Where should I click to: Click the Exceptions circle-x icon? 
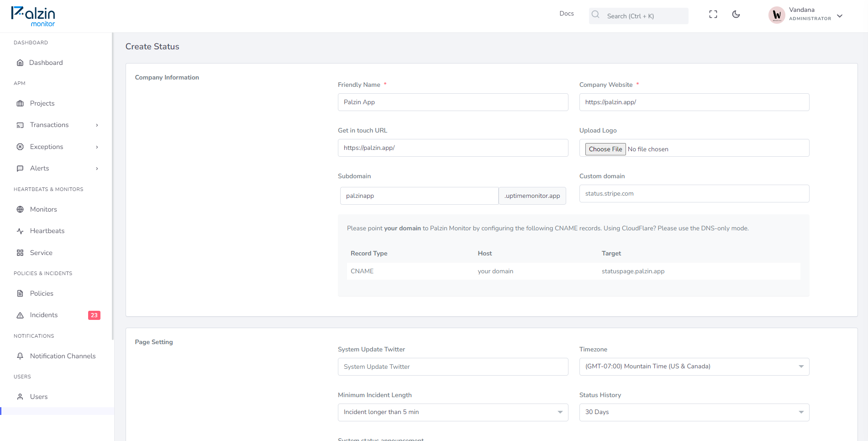(20, 147)
